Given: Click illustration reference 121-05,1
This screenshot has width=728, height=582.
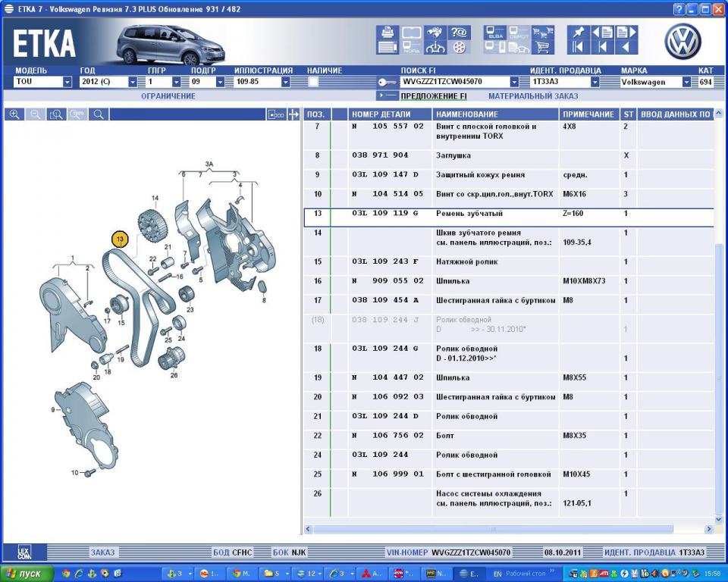Looking at the screenshot, I should (577, 503).
